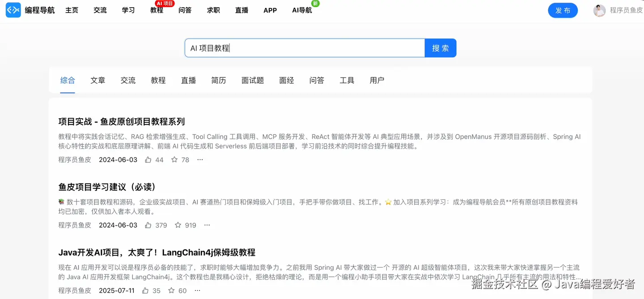Viewport: 644px width, 299px height.
Task: Click the description starting 数十套项目教程和源码
Action: [318, 207]
